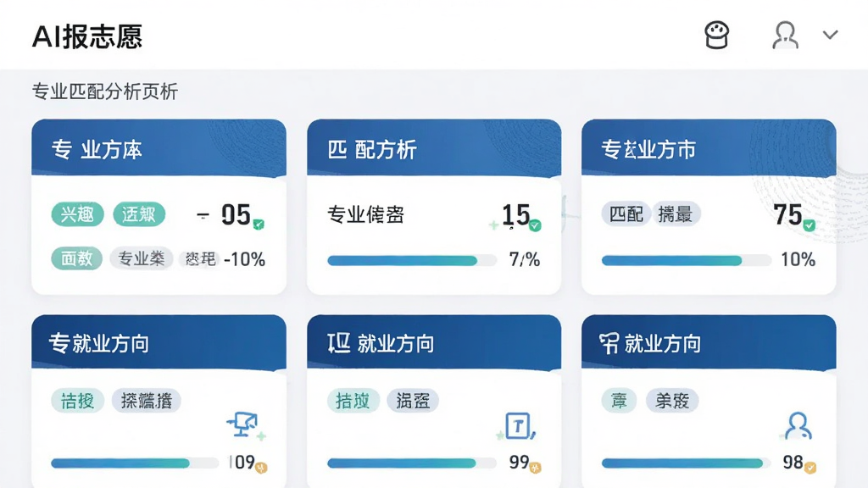
Task: Click green check badge beside score 75
Action: pyautogui.click(x=810, y=225)
